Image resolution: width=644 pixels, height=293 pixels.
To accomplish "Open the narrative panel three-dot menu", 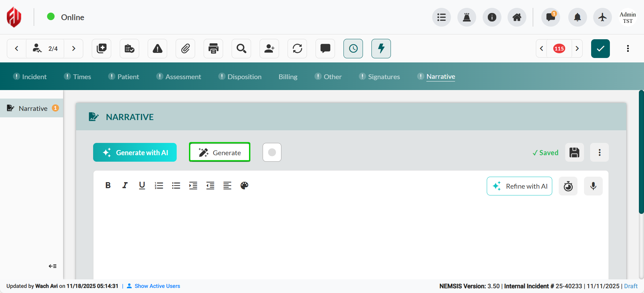I will click(x=599, y=152).
